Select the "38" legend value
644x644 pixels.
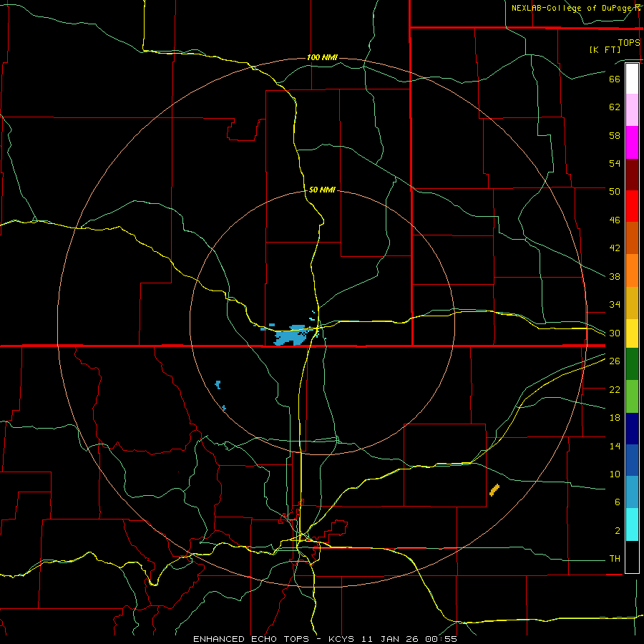615,276
